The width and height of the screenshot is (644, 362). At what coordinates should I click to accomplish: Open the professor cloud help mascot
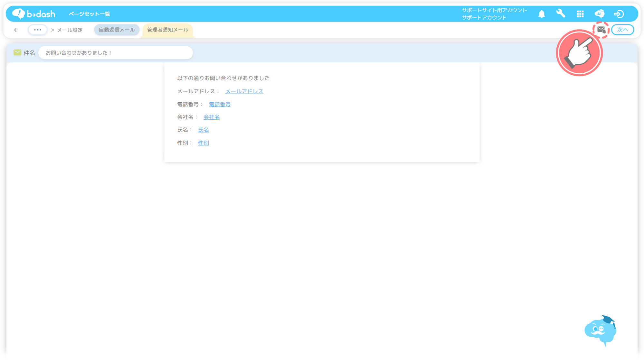click(600, 330)
